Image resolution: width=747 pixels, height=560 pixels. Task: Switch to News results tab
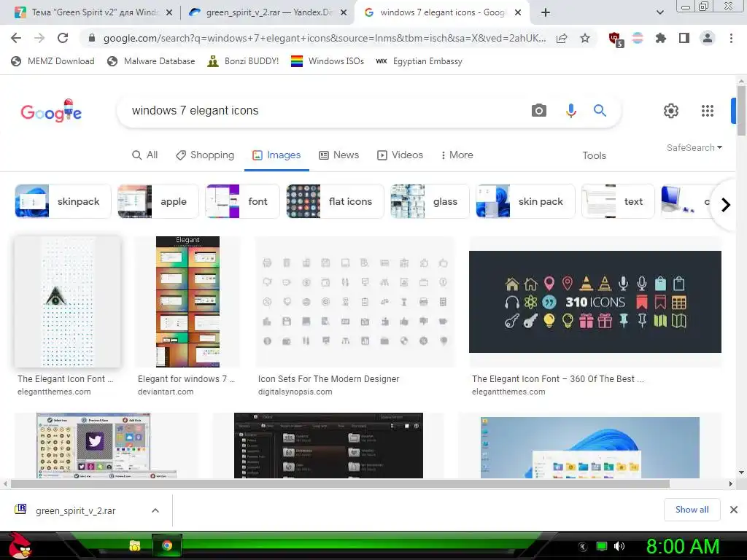(x=338, y=155)
